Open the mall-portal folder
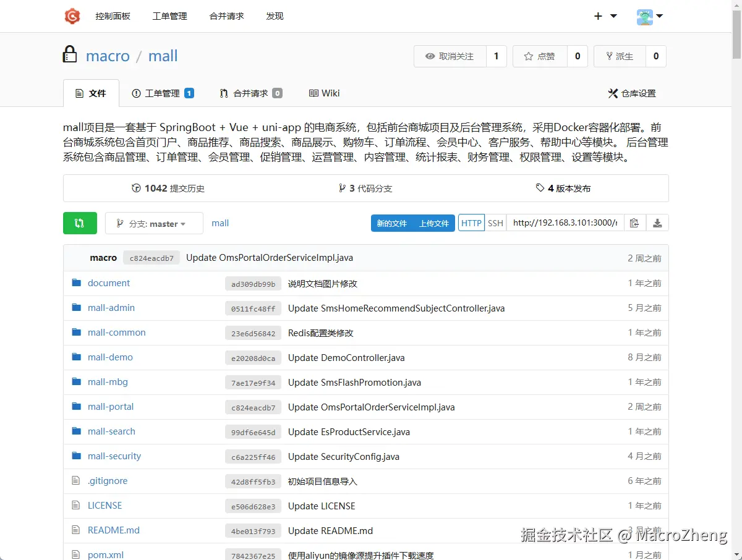 (111, 407)
